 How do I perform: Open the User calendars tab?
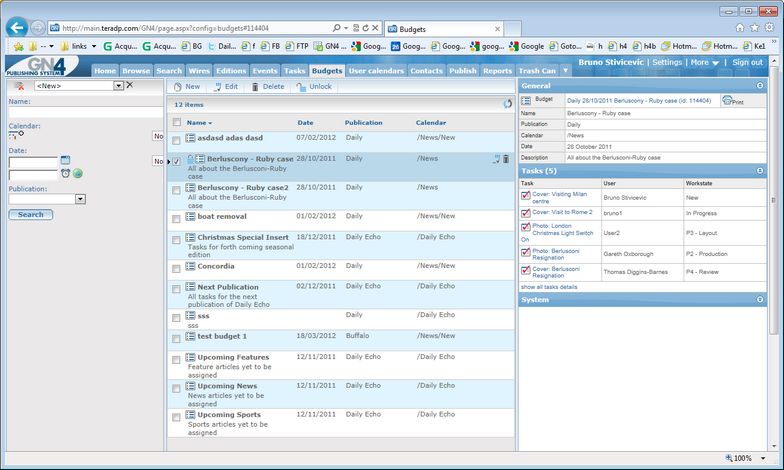pyautogui.click(x=376, y=70)
